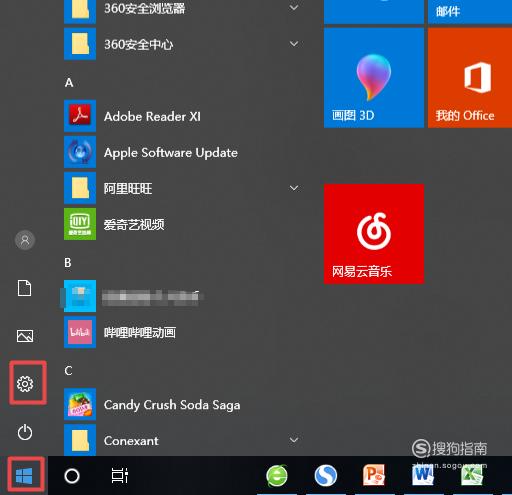Open the blurred app under letter B

(80, 296)
